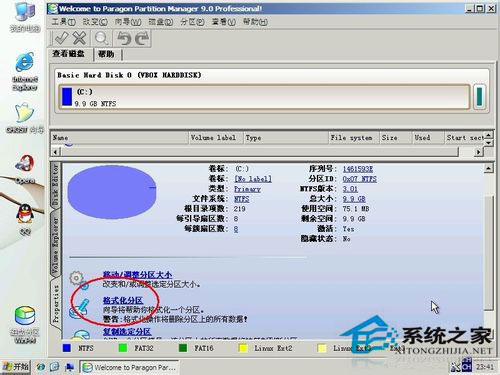Open the 改变(C) menu
The image size is (500, 375).
(95, 22)
